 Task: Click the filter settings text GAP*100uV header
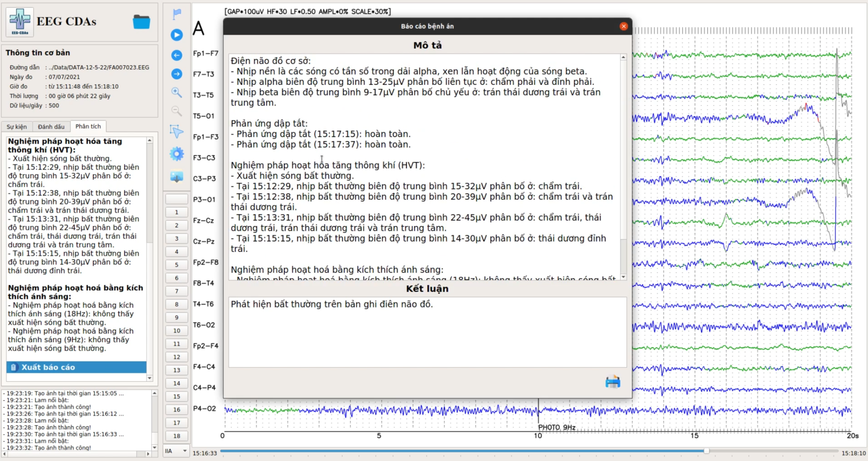pyautogui.click(x=308, y=11)
